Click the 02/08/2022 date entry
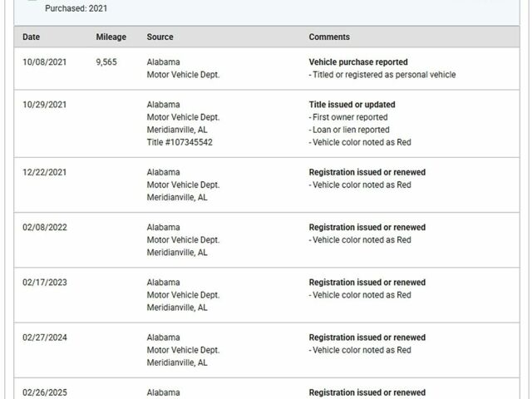 pyautogui.click(x=45, y=227)
